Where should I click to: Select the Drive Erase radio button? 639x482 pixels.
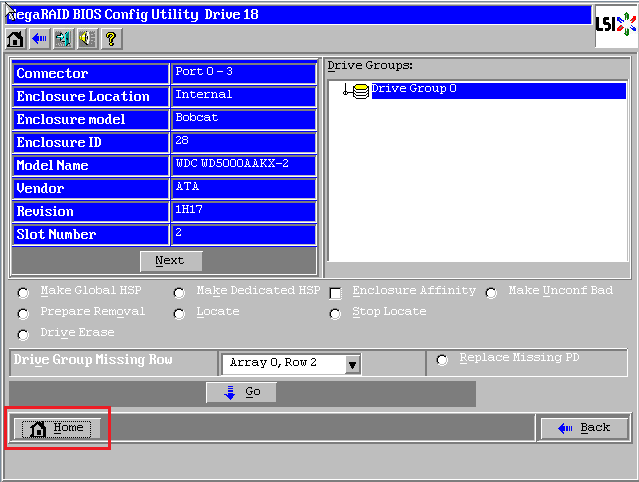[23, 335]
